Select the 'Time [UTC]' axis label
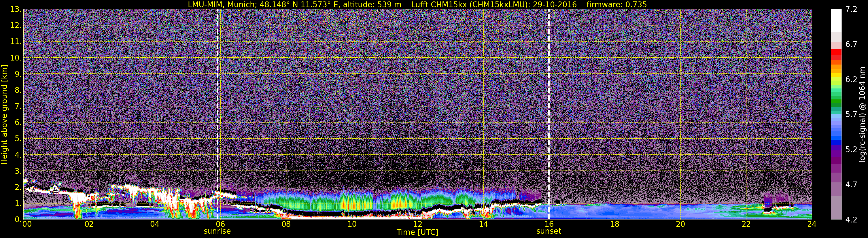 pos(417,232)
